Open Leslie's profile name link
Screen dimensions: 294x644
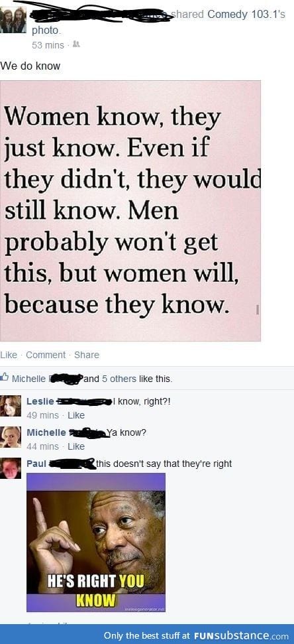[40, 402]
